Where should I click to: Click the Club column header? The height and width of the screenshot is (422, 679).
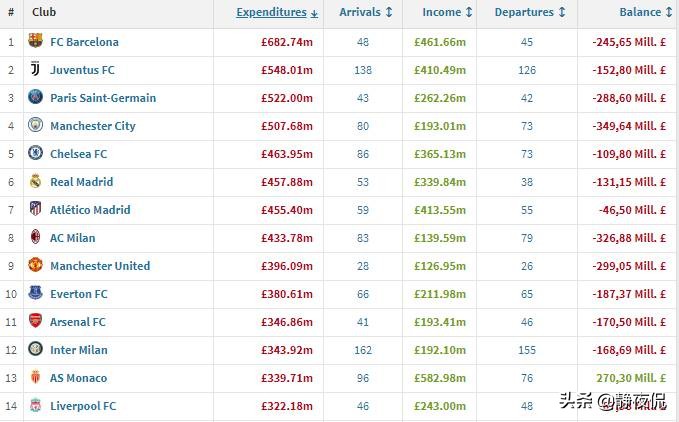[43, 13]
